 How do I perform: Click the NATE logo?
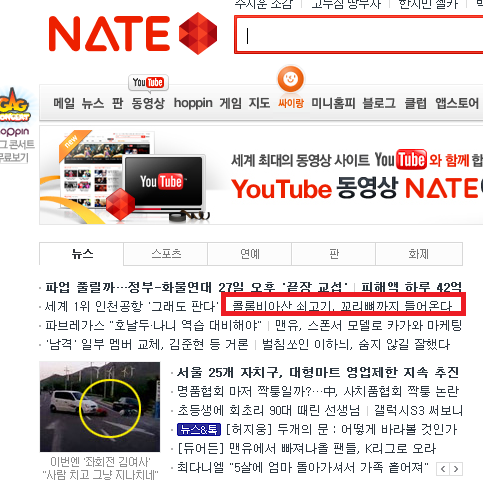[109, 34]
